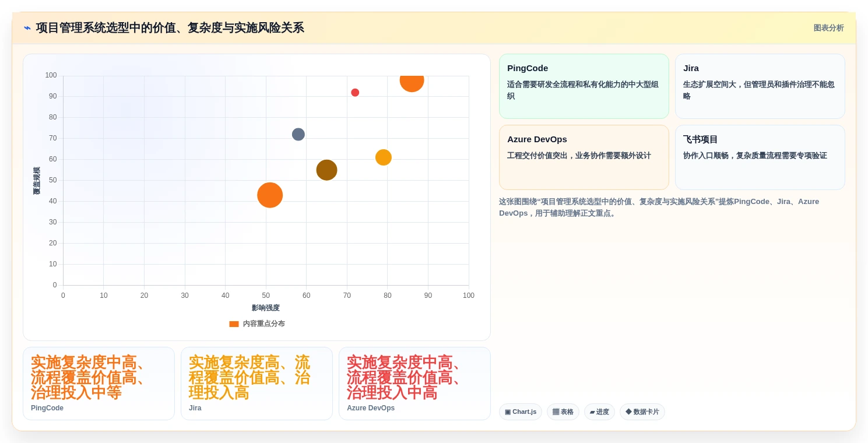The width and height of the screenshot is (868, 443).
Task: Click the 覆盖规模 y-axis label
Action: 37,181
